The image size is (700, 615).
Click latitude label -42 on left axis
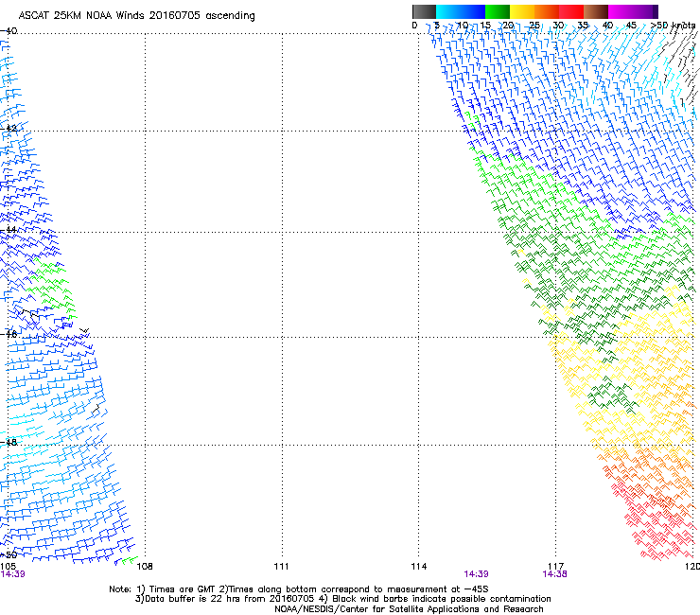9,129
